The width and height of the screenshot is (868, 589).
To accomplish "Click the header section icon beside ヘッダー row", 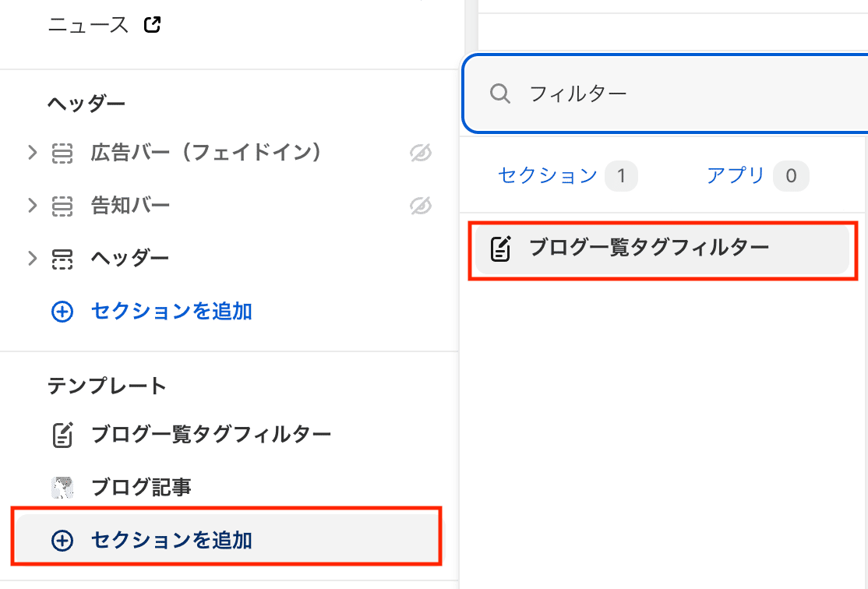I will point(62,259).
